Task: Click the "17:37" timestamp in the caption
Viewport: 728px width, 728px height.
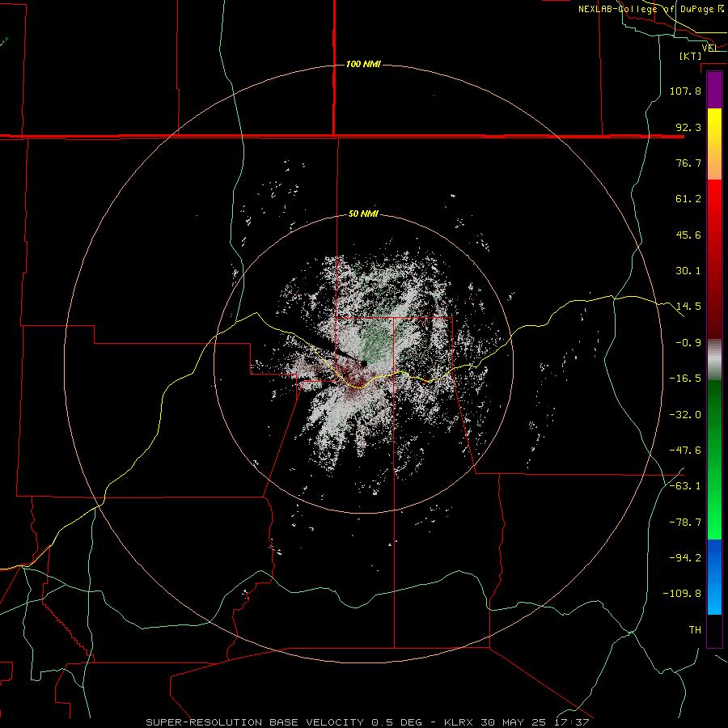Action: (573, 722)
